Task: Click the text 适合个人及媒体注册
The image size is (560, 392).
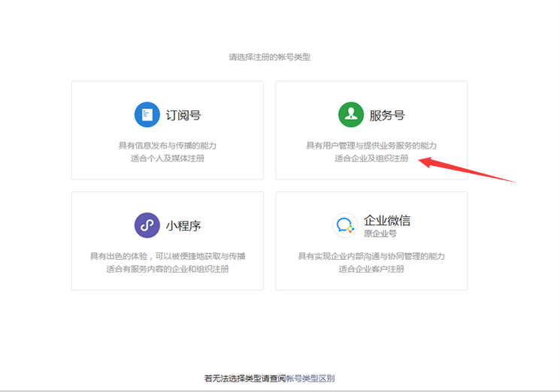Action: (168, 158)
